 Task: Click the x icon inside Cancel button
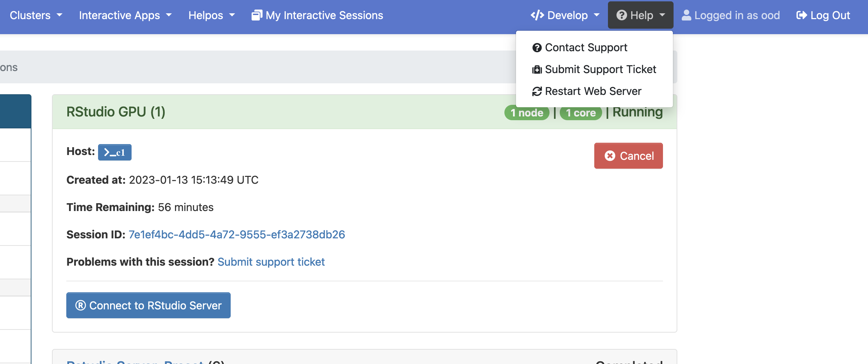(x=610, y=156)
